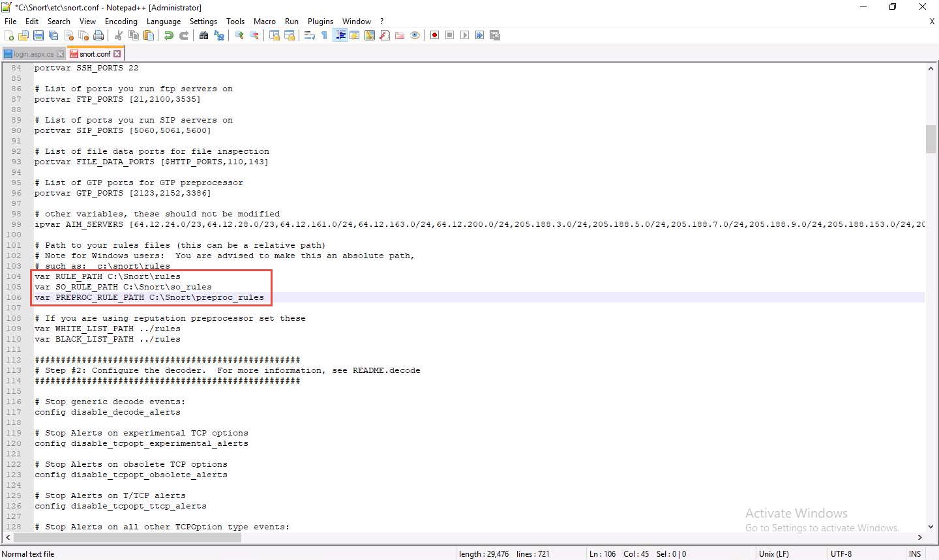Open the ? help menu
This screenshot has width=939, height=560.
pyautogui.click(x=382, y=22)
